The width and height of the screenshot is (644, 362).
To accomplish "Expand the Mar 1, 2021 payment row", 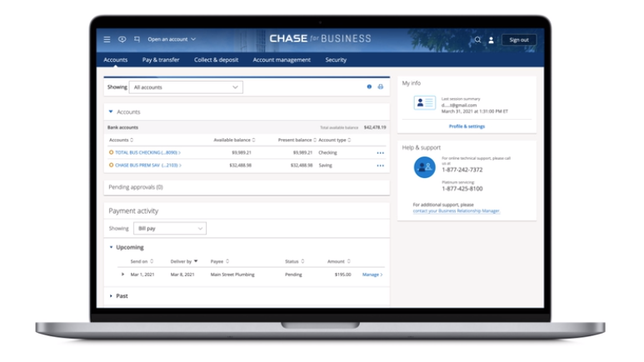I will 122,274.
